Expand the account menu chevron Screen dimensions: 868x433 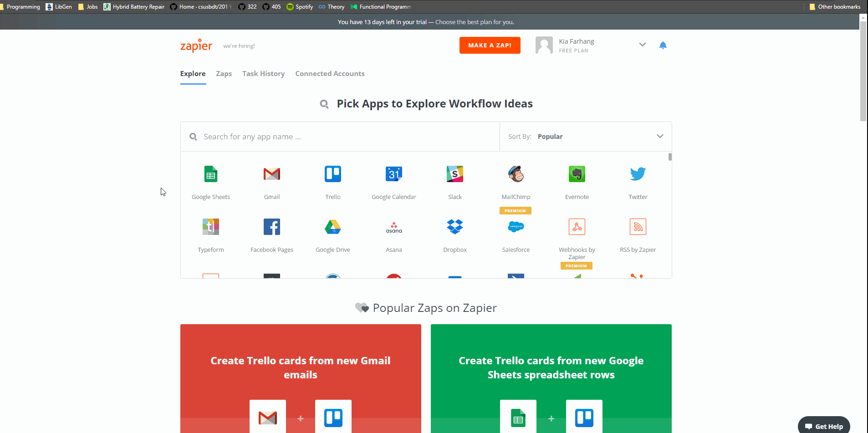pyautogui.click(x=643, y=45)
